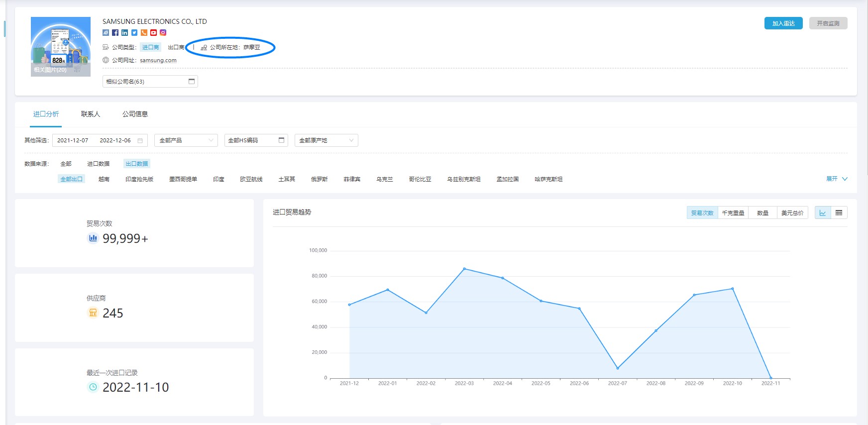This screenshot has width=868, height=425.
Task: Show 数量 metric in chart
Action: (x=763, y=213)
